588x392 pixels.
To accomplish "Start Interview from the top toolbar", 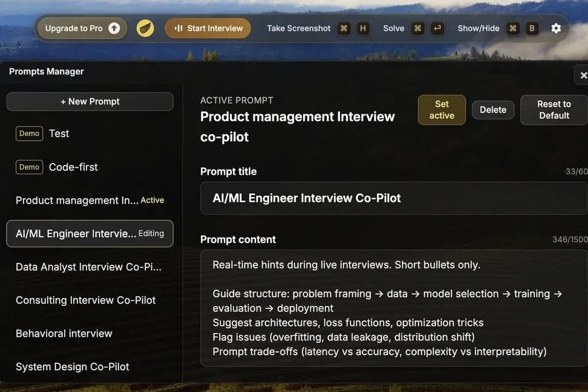I will [208, 28].
